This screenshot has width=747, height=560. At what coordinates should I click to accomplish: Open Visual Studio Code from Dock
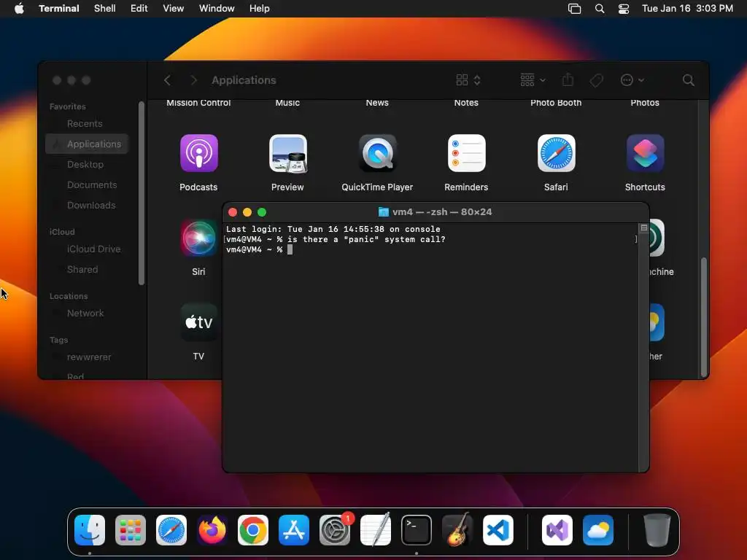tap(498, 529)
